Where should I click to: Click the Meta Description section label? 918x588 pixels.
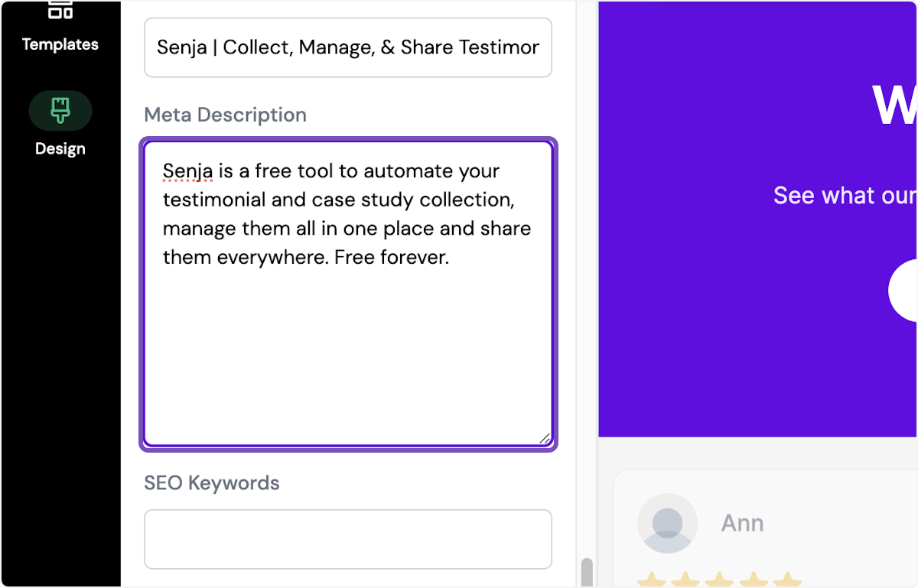tap(225, 115)
